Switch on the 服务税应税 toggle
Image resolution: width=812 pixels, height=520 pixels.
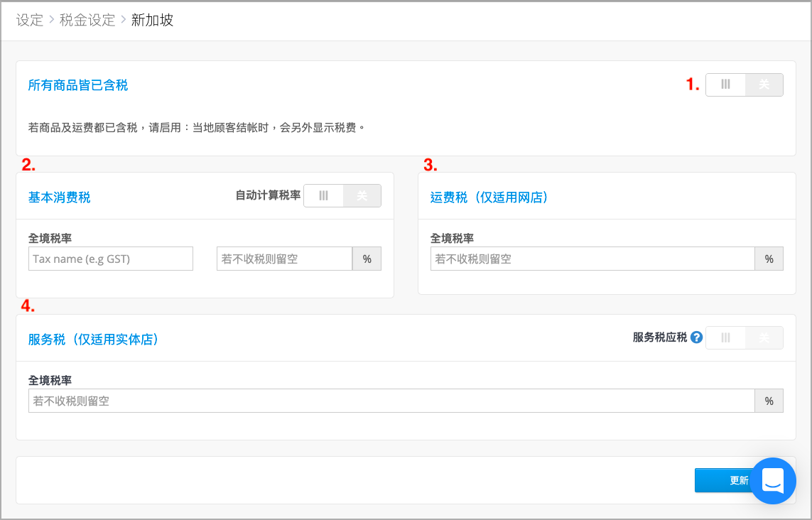coord(745,337)
